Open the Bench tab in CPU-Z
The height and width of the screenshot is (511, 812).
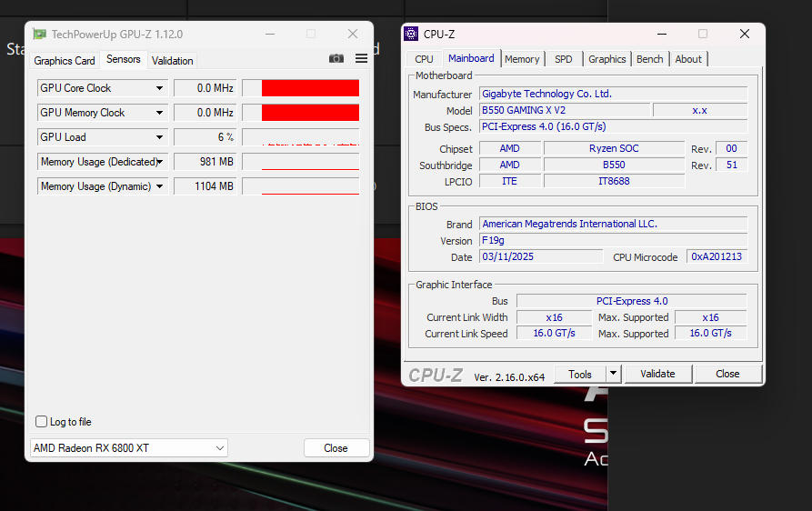[x=650, y=59]
